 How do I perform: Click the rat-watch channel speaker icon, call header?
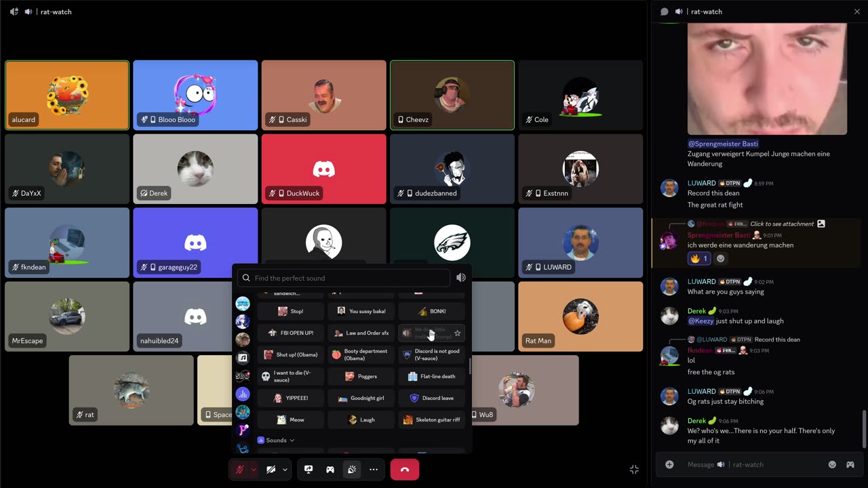point(28,12)
